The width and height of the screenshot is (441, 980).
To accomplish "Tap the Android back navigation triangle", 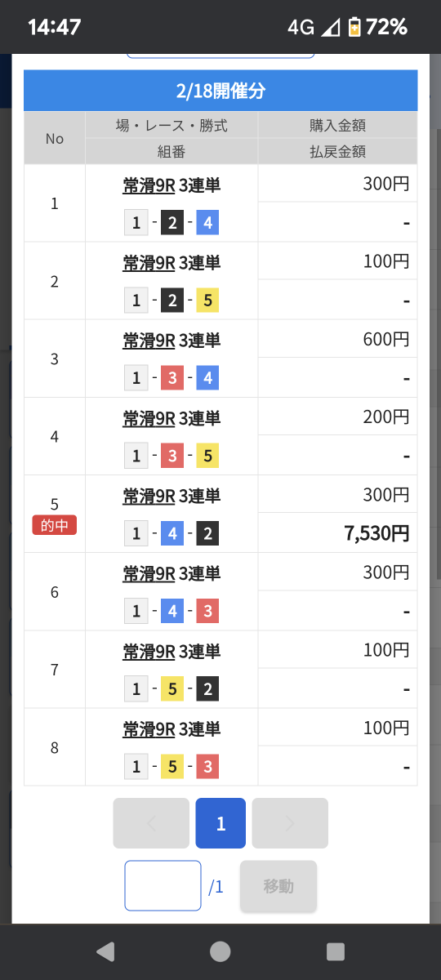I will click(x=105, y=951).
